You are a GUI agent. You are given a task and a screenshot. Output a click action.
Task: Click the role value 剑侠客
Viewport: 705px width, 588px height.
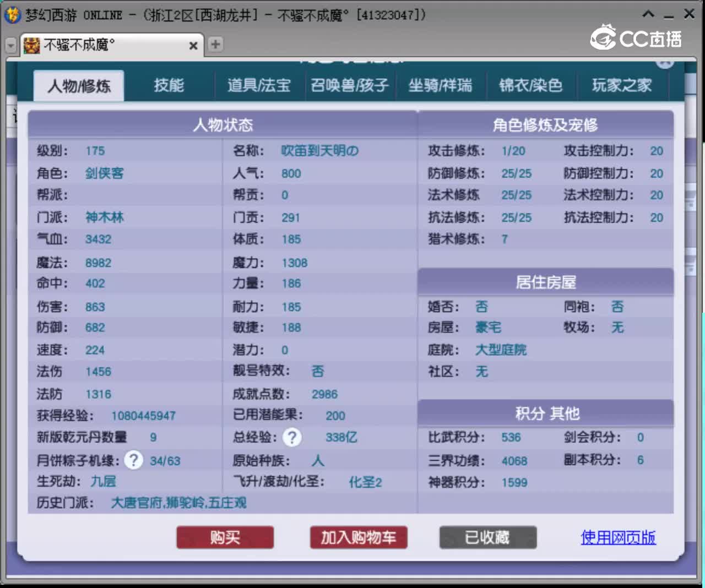pos(104,173)
